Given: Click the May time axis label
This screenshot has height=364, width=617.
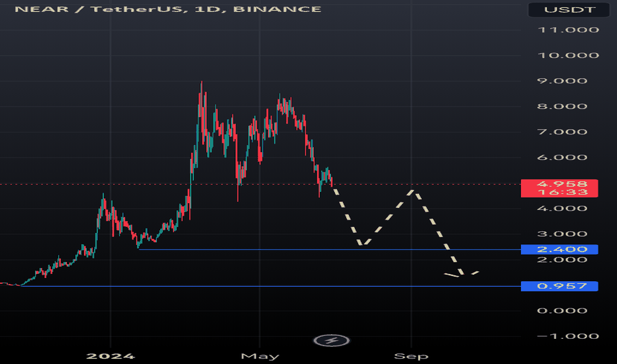Looking at the screenshot, I should [x=260, y=356].
